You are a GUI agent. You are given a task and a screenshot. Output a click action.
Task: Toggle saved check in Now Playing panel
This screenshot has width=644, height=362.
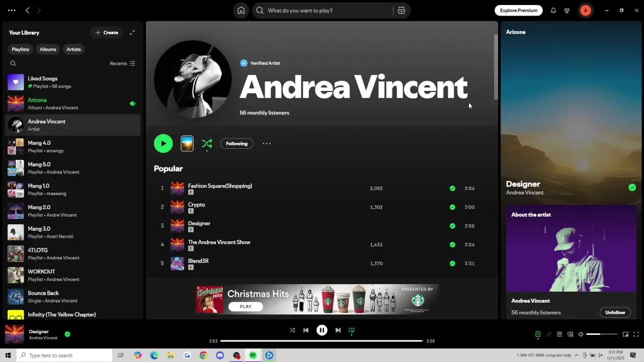click(x=632, y=188)
